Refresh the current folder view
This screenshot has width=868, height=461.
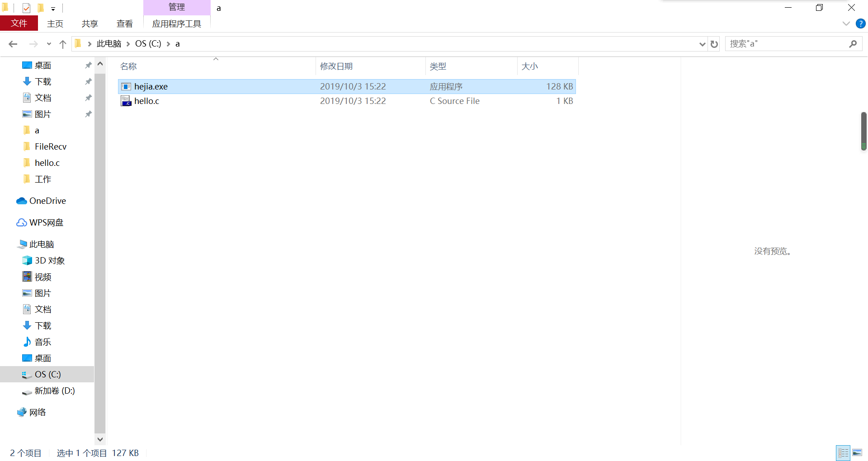714,44
